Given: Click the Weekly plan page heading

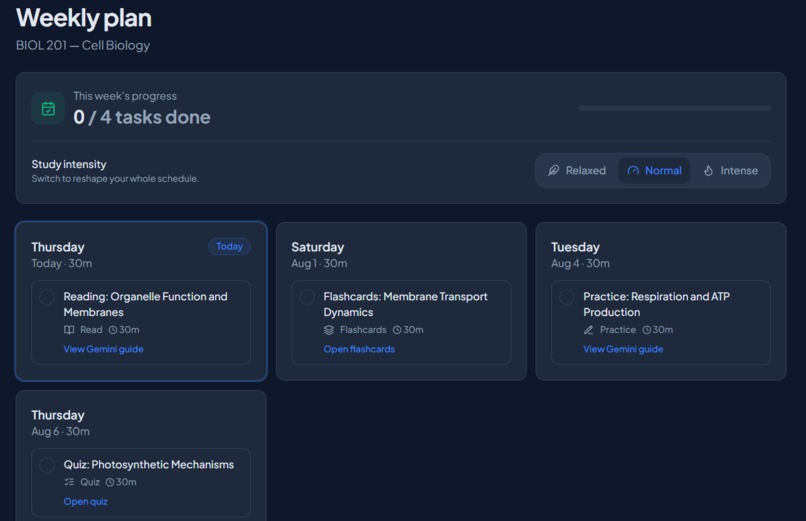Looking at the screenshot, I should (84, 18).
